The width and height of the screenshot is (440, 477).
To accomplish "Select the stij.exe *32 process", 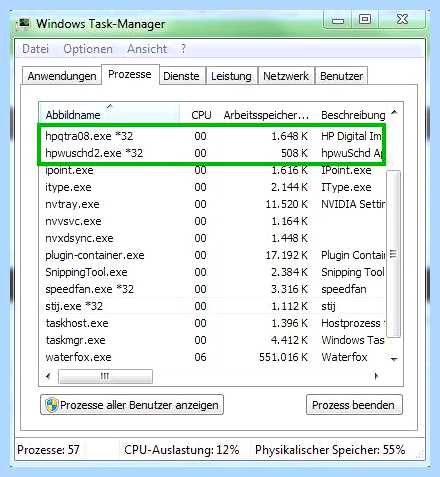I will 212,306.
